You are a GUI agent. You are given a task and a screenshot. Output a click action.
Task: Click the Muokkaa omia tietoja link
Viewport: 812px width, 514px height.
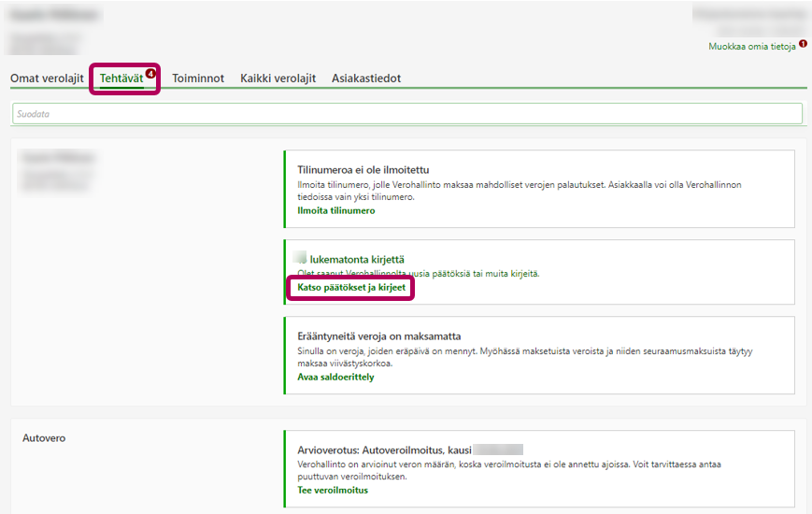[751, 46]
